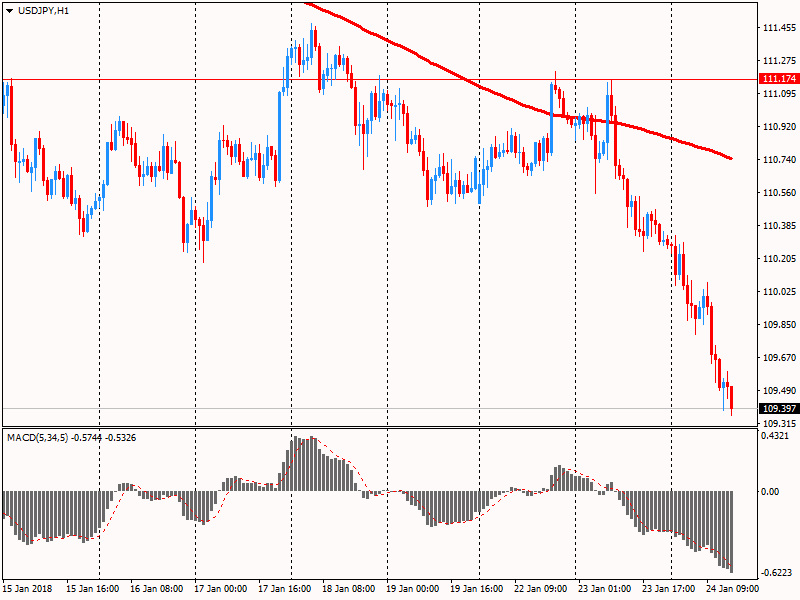Click the 110.205 price scale value
The image size is (800, 600).
coord(779,259)
